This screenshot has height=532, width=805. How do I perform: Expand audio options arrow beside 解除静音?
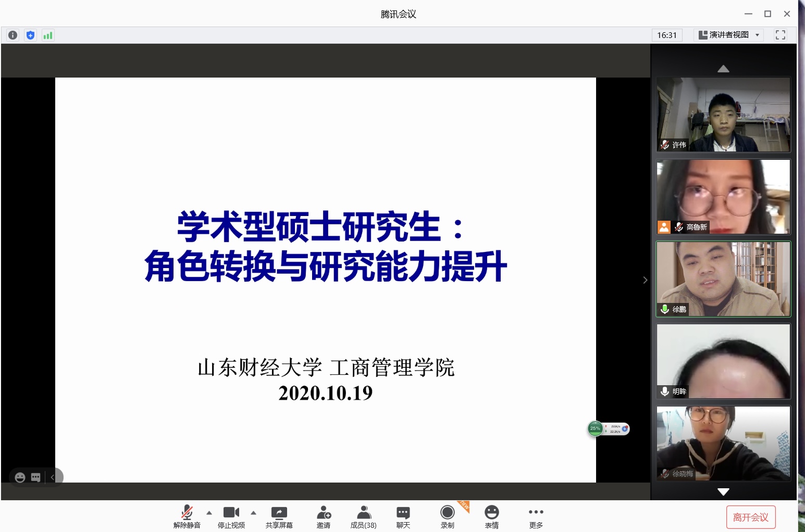point(209,513)
